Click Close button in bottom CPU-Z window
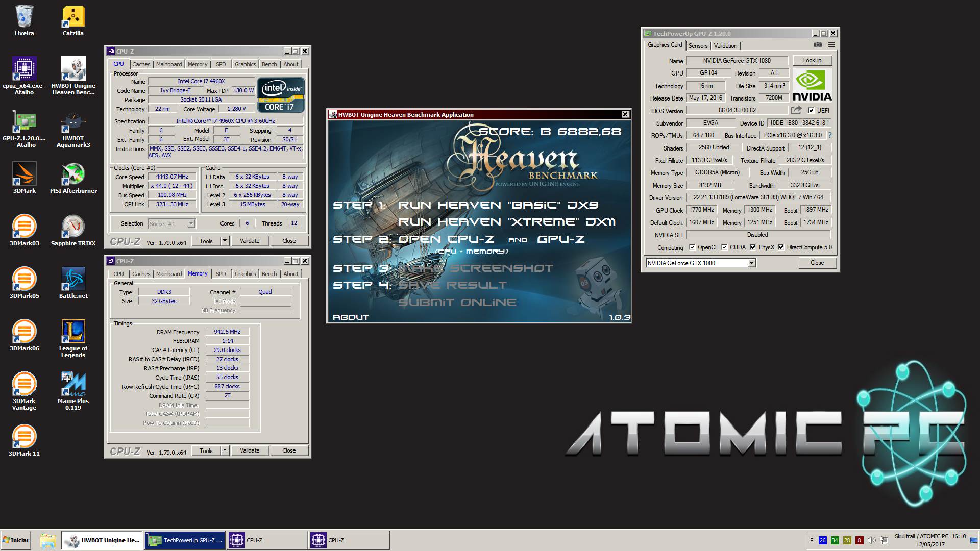 pos(289,450)
